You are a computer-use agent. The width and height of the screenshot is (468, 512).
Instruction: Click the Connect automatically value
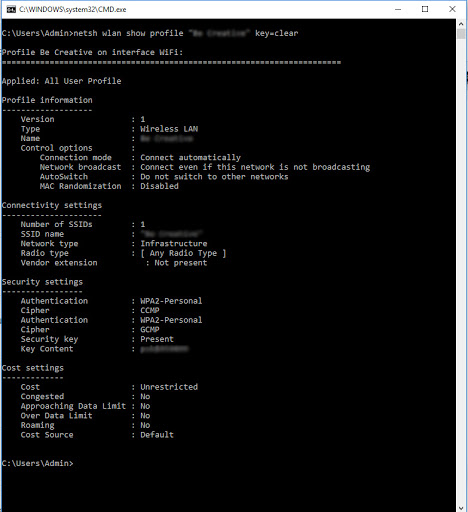tap(190, 158)
